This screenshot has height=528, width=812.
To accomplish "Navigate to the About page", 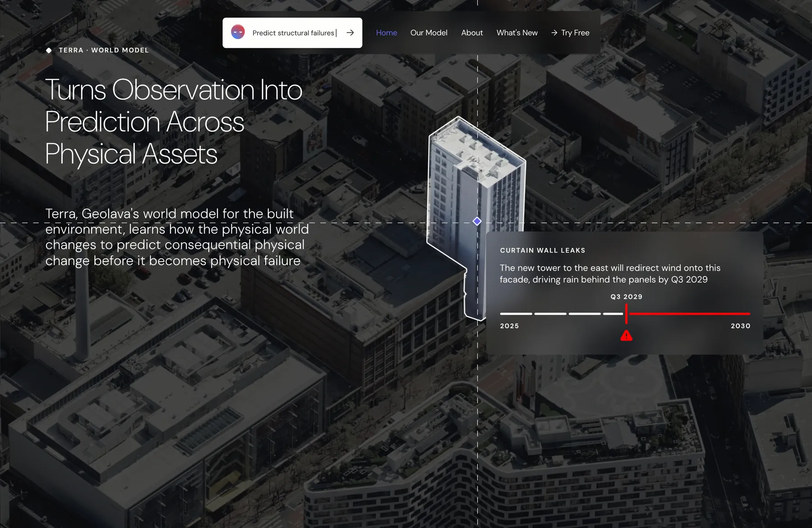I will pyautogui.click(x=472, y=32).
